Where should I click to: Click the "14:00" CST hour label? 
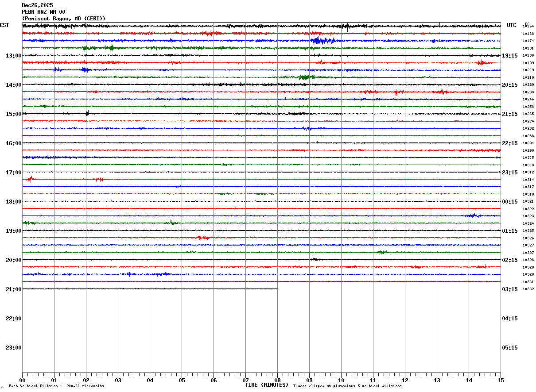click(x=13, y=85)
